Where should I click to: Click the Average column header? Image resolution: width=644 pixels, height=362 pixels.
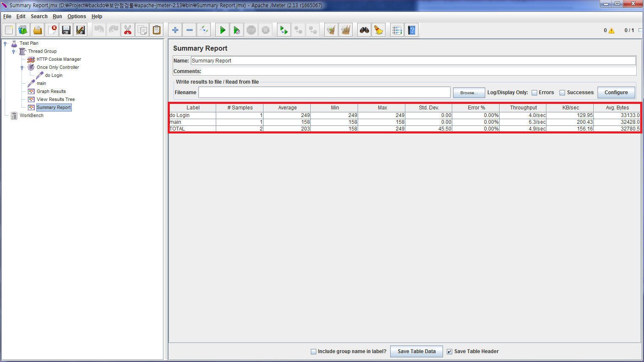287,108
